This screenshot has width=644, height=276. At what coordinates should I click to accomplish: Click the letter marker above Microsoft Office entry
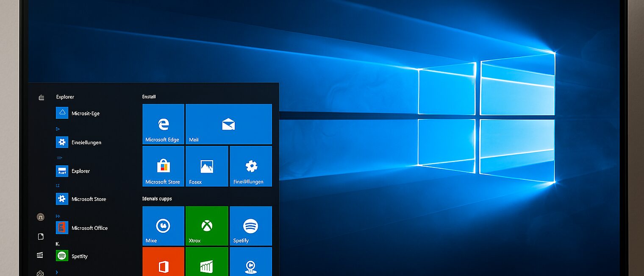click(58, 216)
